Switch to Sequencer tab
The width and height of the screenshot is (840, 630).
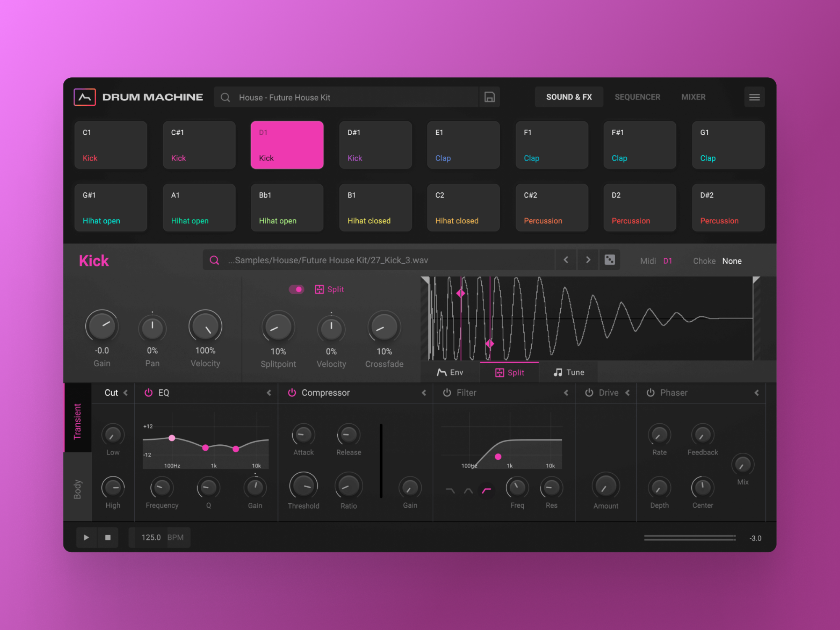[x=637, y=97]
